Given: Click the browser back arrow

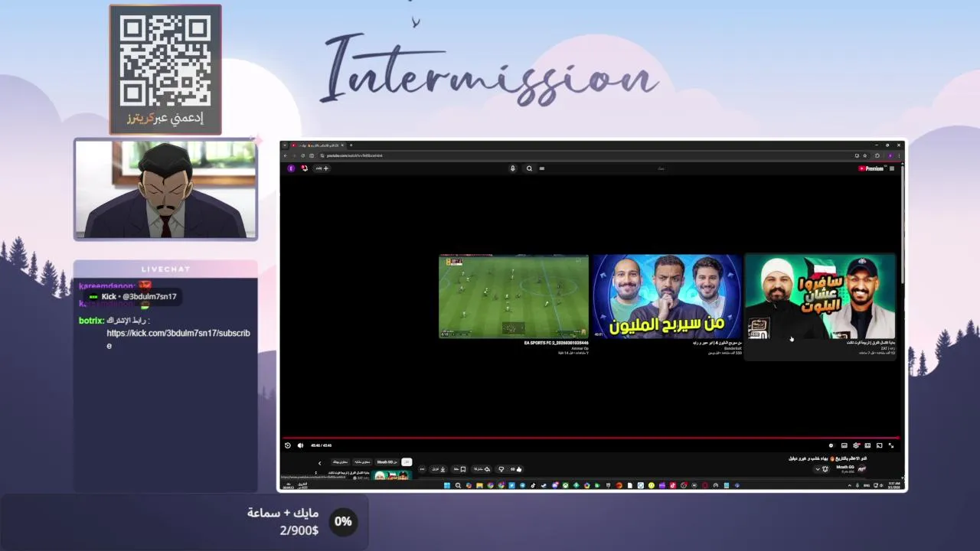Looking at the screenshot, I should (286, 155).
